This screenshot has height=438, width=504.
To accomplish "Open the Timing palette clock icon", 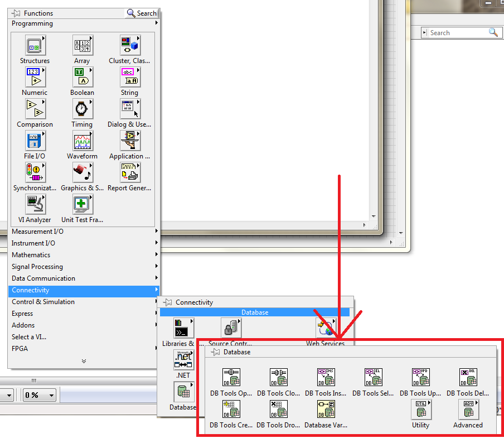I will pyautogui.click(x=83, y=109).
